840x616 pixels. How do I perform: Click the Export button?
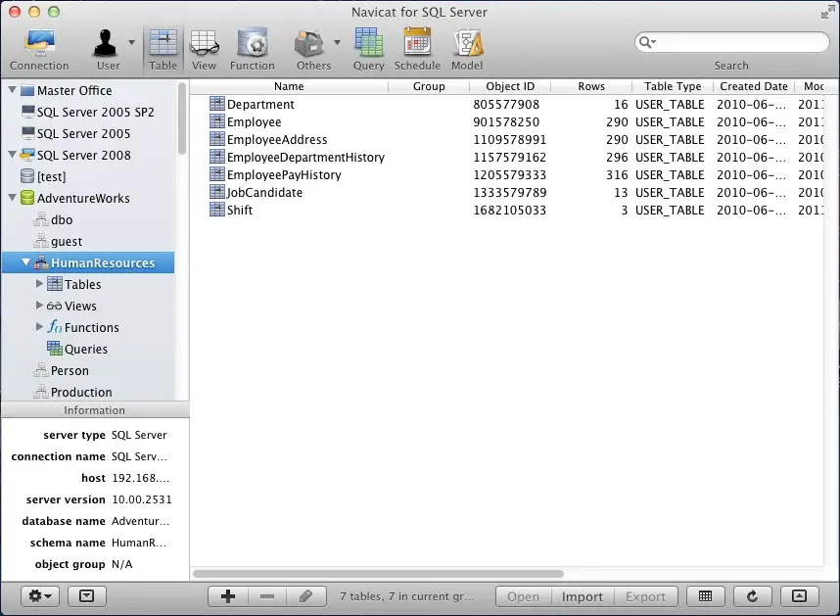(x=645, y=596)
